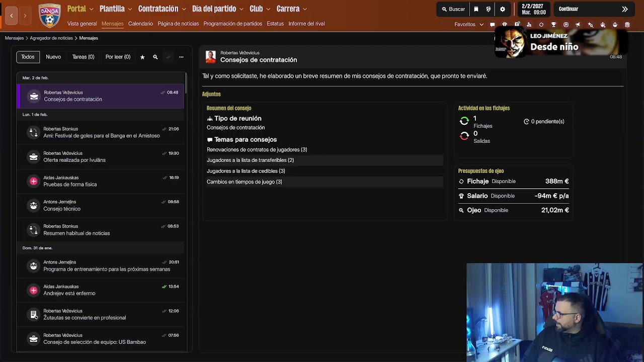
Task: Click Robertas Veževicius avatar in message header
Action: (211, 57)
